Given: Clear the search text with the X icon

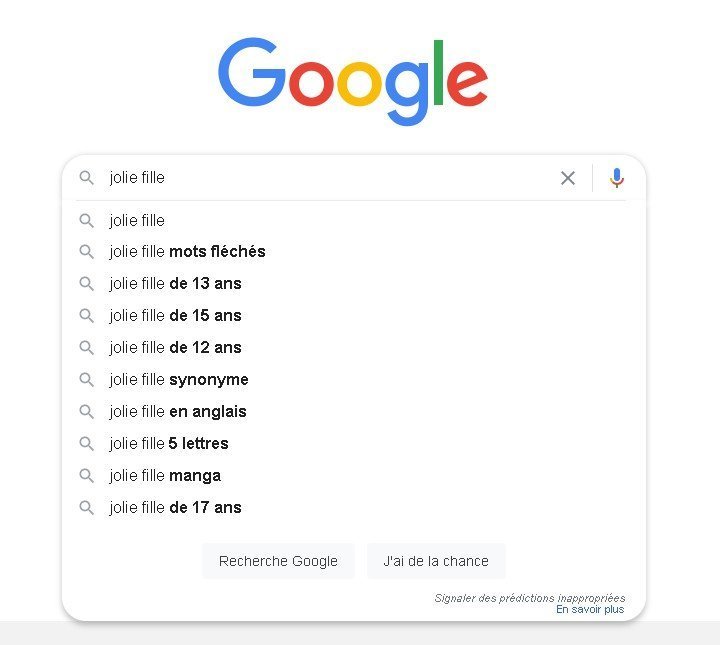Looking at the screenshot, I should click(x=568, y=178).
